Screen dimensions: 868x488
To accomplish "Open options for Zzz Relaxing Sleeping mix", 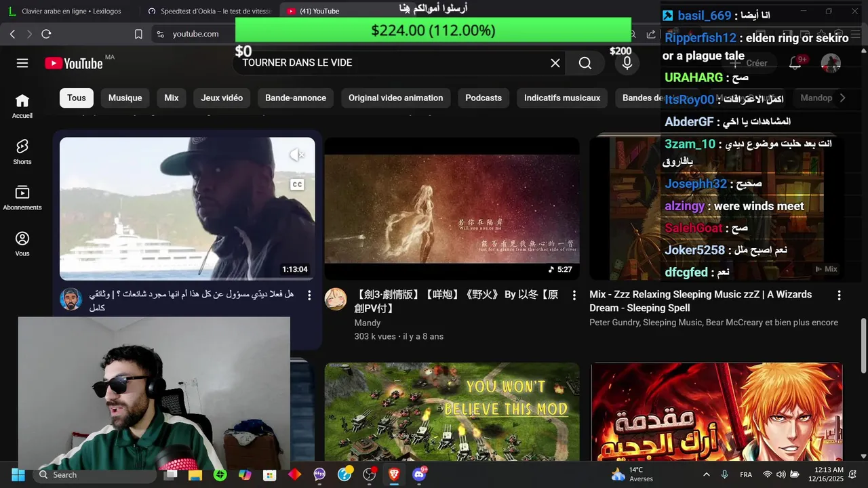I will point(839,296).
